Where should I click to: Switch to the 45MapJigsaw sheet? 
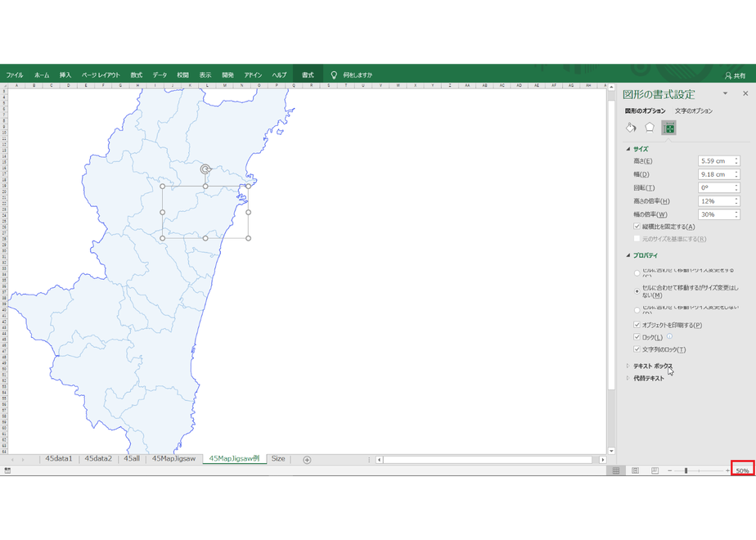(173, 458)
